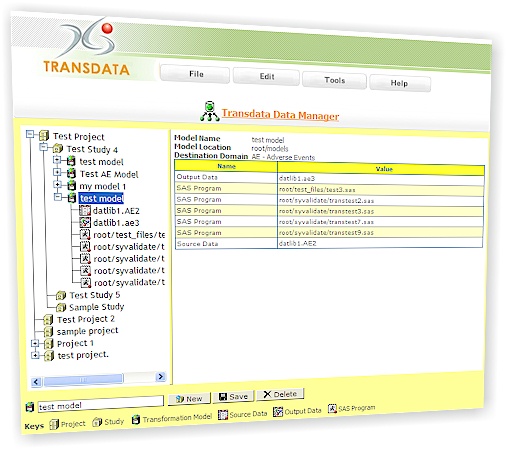Click the root/syvalidate/transtest7.sas value cell

point(380,222)
